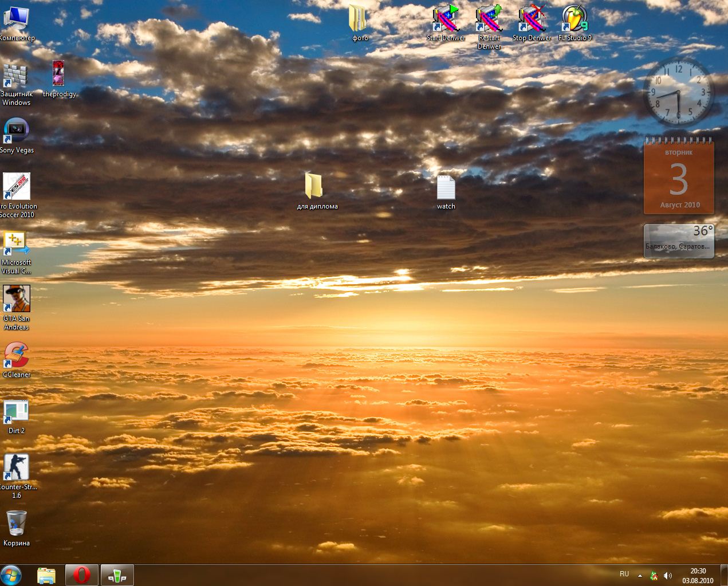728x586 pixels.
Task: Open the Windows Start menu
Action: [11, 575]
